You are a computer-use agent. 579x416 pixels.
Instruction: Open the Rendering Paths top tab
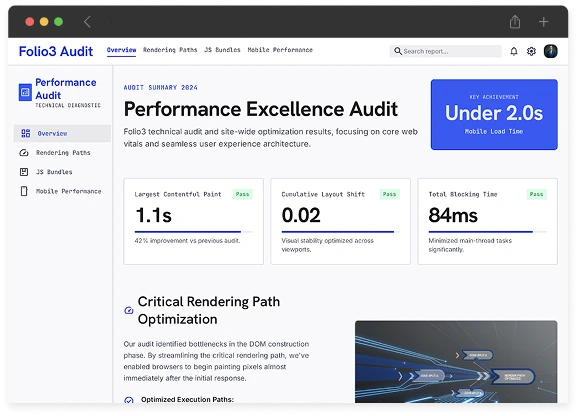(170, 50)
